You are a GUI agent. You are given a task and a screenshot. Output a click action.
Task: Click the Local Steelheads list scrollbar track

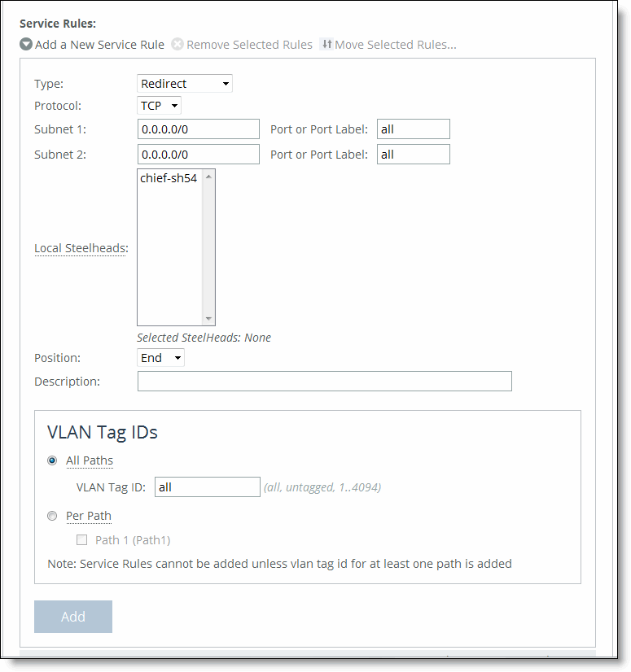[x=208, y=247]
